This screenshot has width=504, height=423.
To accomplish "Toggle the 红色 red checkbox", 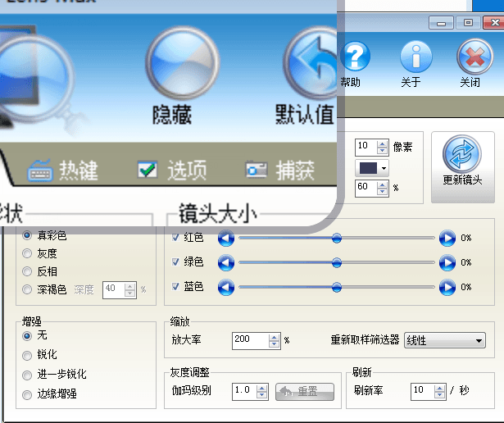I will (x=175, y=238).
